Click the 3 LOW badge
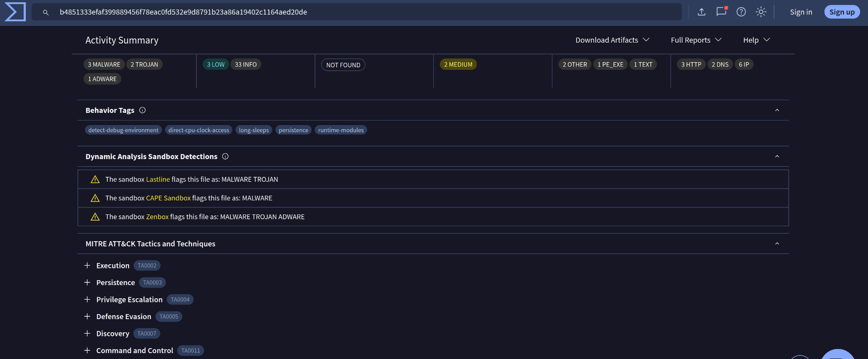The height and width of the screenshot is (359, 868). click(216, 64)
